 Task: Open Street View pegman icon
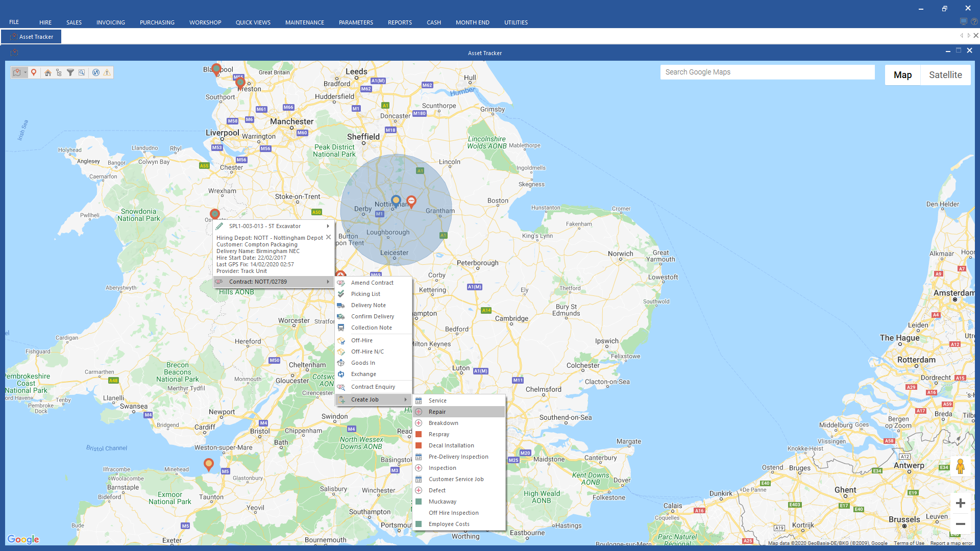960,466
